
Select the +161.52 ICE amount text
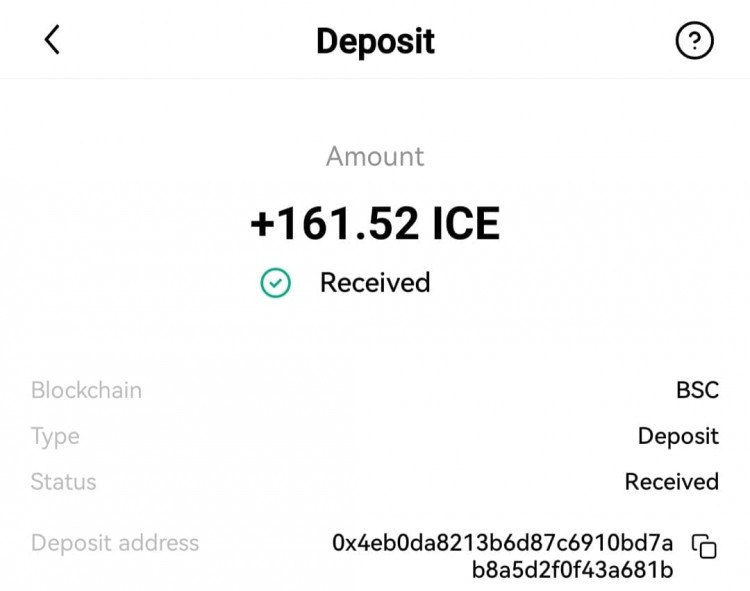coord(375,223)
